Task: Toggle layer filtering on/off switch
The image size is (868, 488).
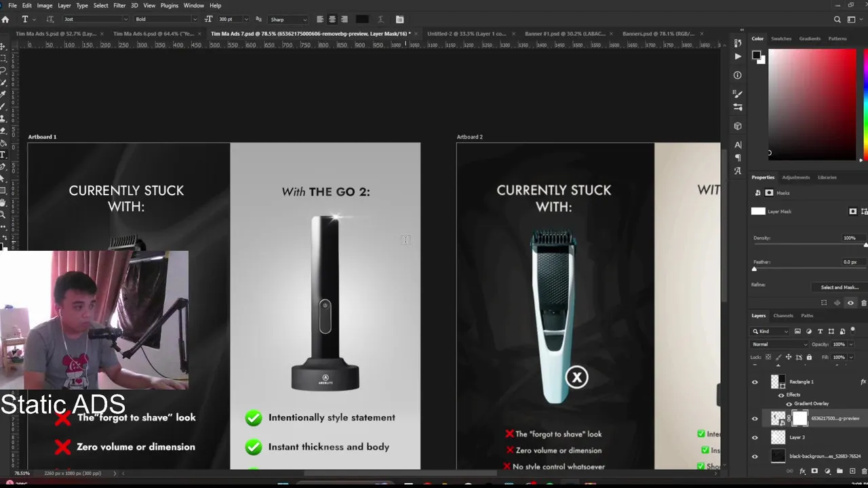Action: [x=853, y=331]
